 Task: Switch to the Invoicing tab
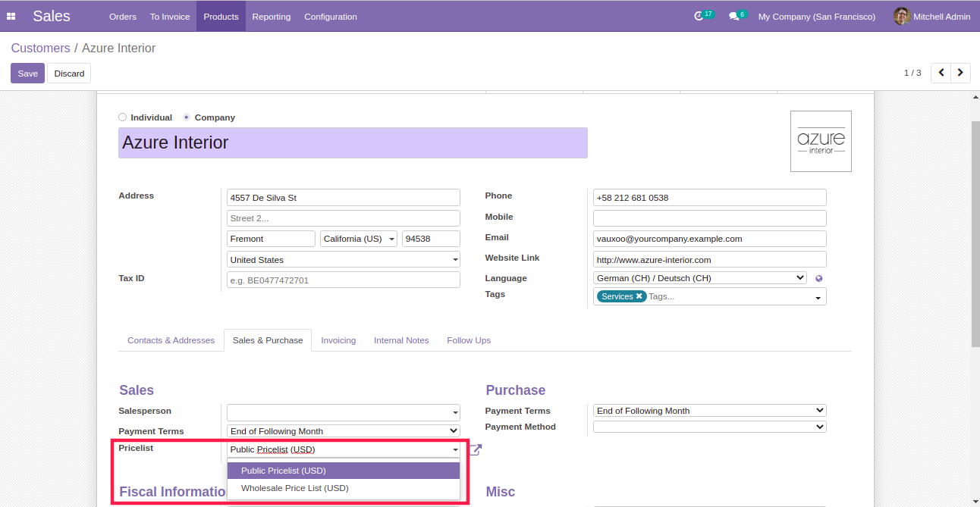click(x=338, y=340)
